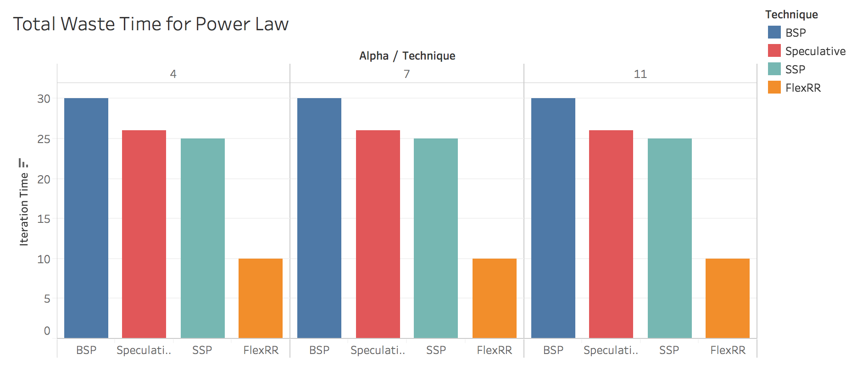Click the SSP axis label under Alpha 11

669,350
